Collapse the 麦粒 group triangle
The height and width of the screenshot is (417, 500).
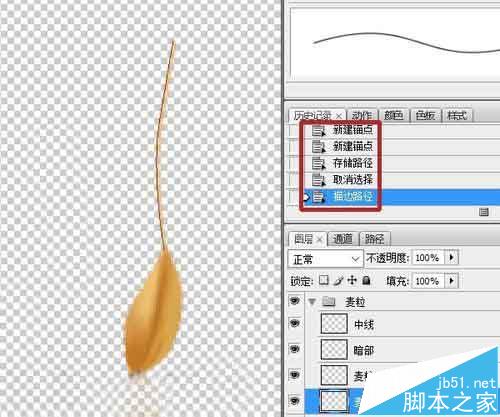pyautogui.click(x=312, y=302)
